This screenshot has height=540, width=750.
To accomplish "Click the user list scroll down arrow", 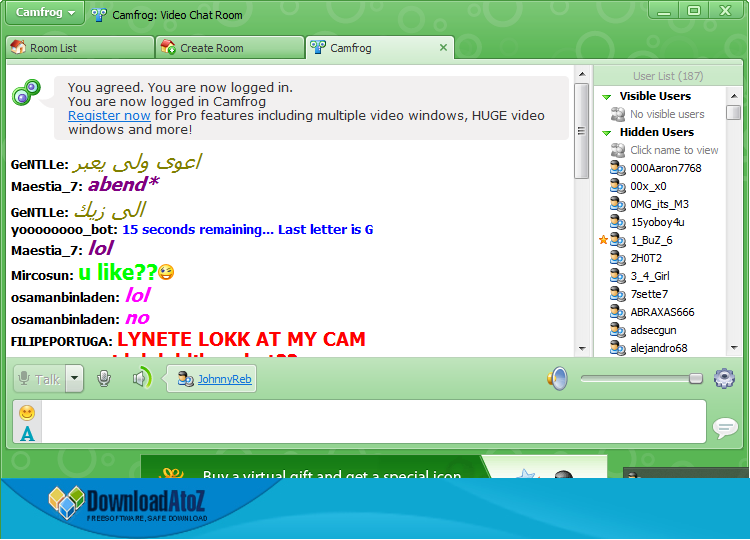I will click(x=734, y=348).
